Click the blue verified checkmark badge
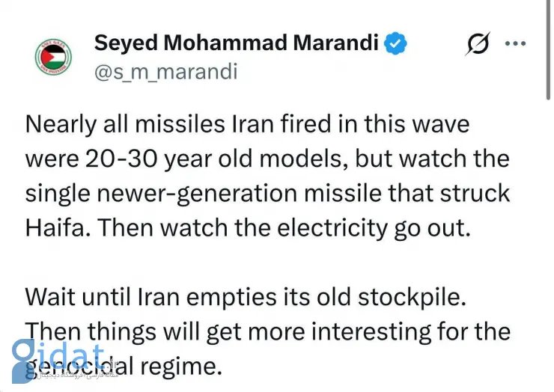 [396, 43]
